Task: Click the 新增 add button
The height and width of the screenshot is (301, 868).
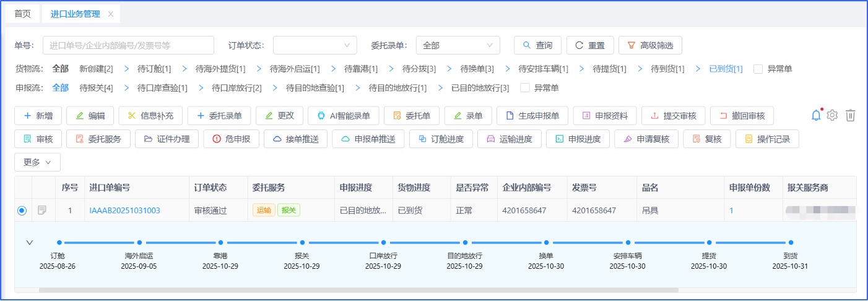Action: click(x=38, y=116)
